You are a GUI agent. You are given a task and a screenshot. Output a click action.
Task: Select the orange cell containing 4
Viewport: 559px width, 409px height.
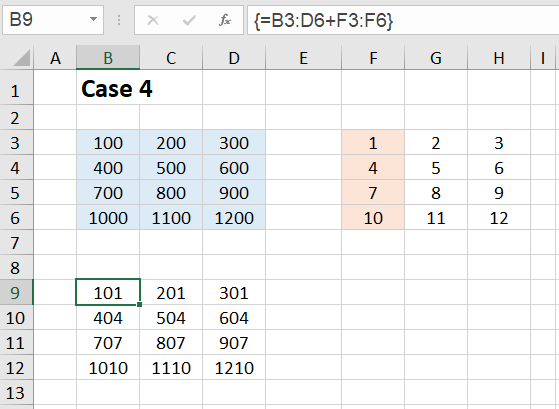pyautogui.click(x=373, y=168)
